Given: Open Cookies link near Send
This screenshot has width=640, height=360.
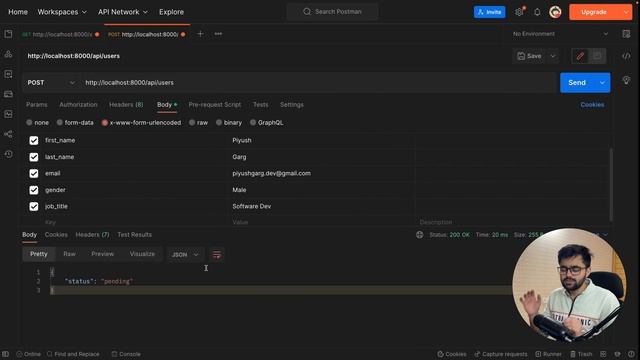Looking at the screenshot, I should point(592,104).
